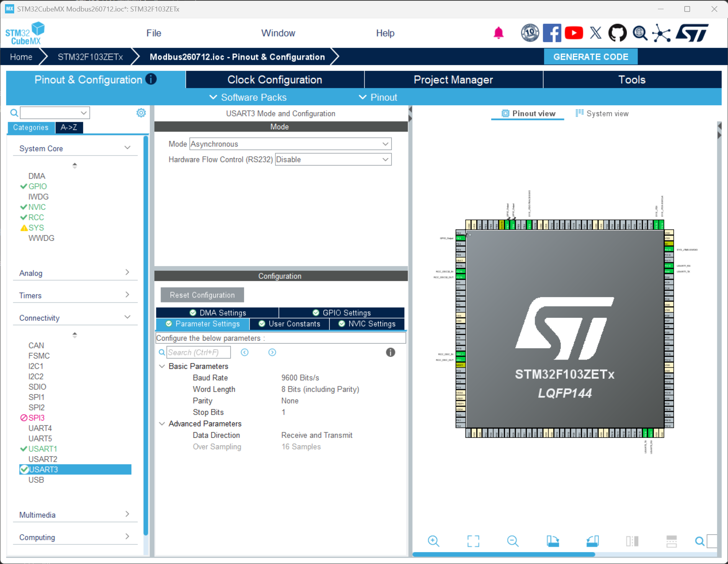This screenshot has width=728, height=564.
Task: Select GPIO in System Core list
Action: [x=38, y=186]
